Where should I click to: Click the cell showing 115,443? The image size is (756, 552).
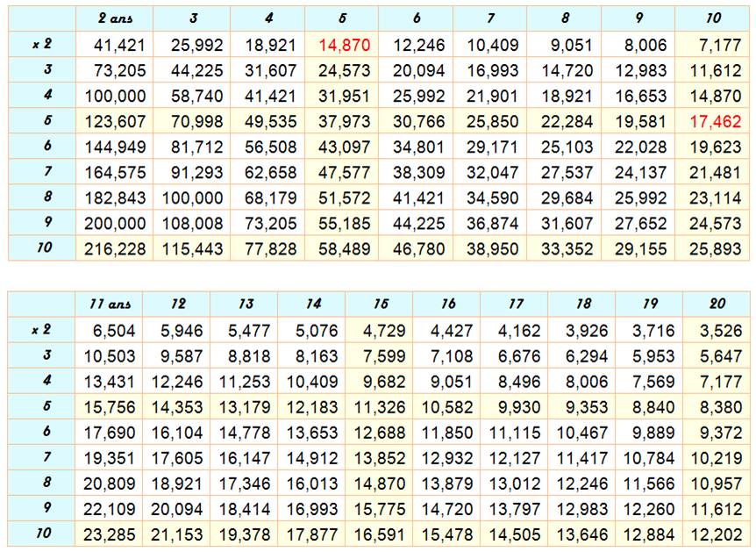point(193,249)
